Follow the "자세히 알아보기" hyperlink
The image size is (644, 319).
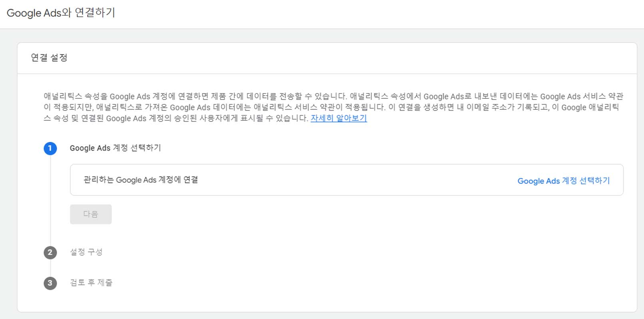(338, 118)
